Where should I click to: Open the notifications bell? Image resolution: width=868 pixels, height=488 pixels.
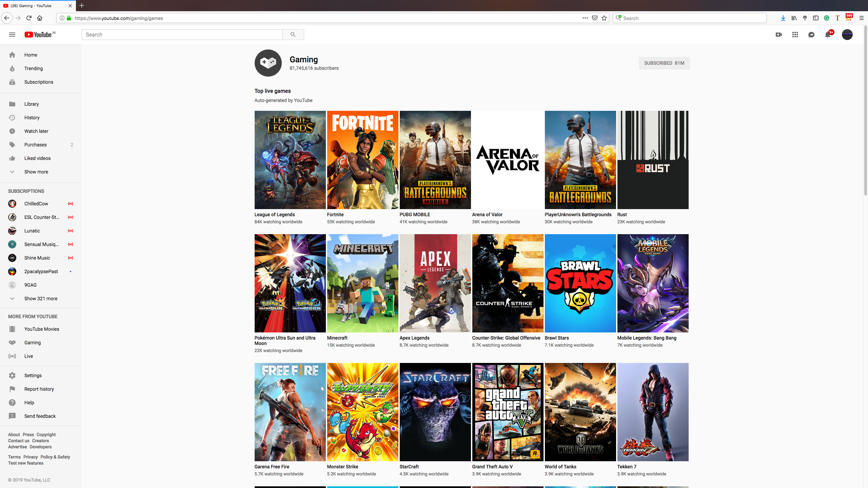pos(827,35)
